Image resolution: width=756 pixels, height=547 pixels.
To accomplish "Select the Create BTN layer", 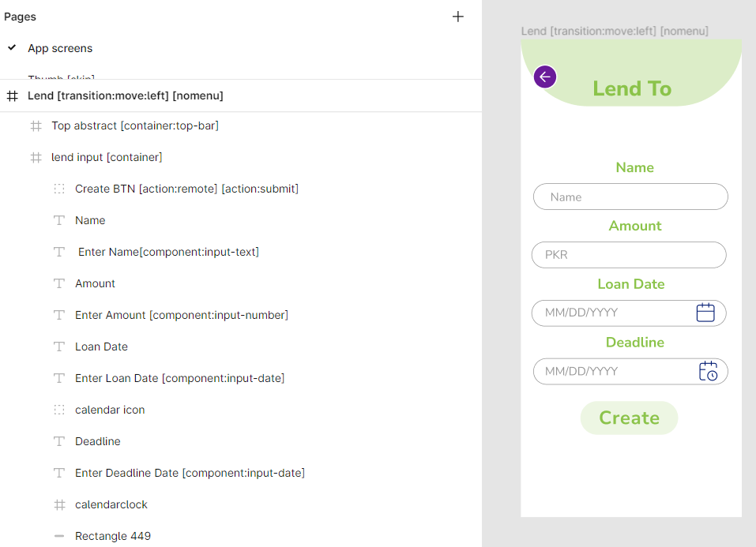I will [186, 189].
